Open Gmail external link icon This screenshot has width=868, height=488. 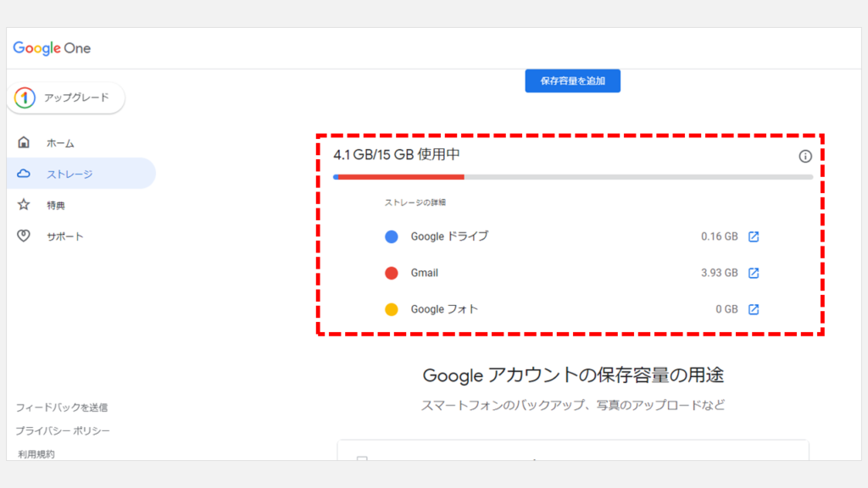click(x=754, y=273)
